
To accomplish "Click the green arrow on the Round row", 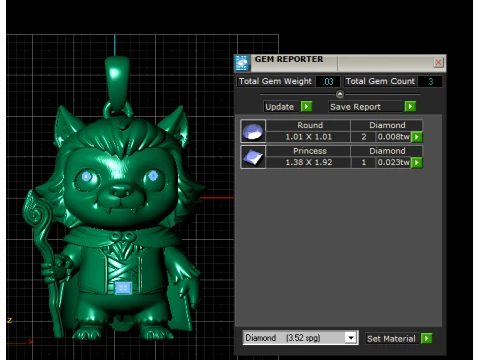I will (x=417, y=137).
